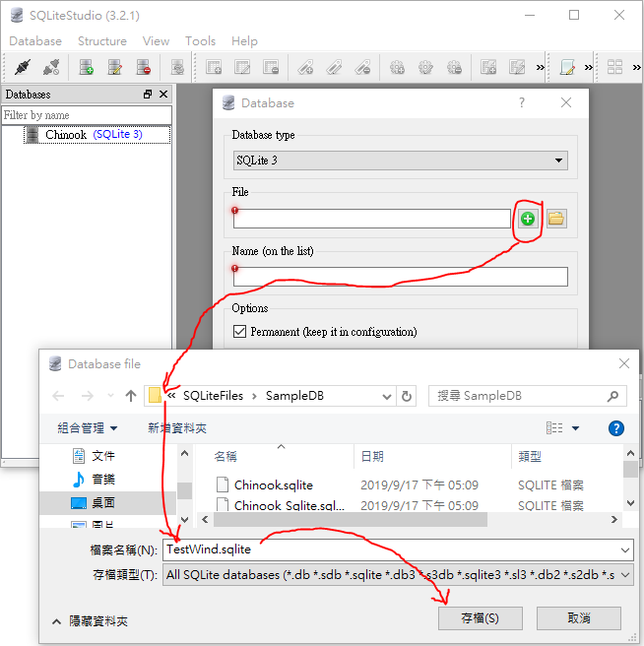
Task: Click the Create trigger gear icon
Action: pos(397,67)
